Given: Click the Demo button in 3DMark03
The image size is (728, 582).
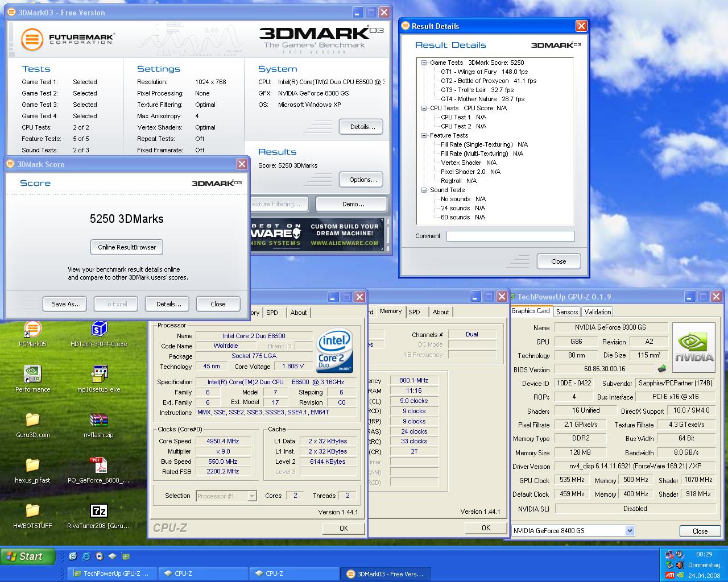Looking at the screenshot, I should [x=351, y=204].
